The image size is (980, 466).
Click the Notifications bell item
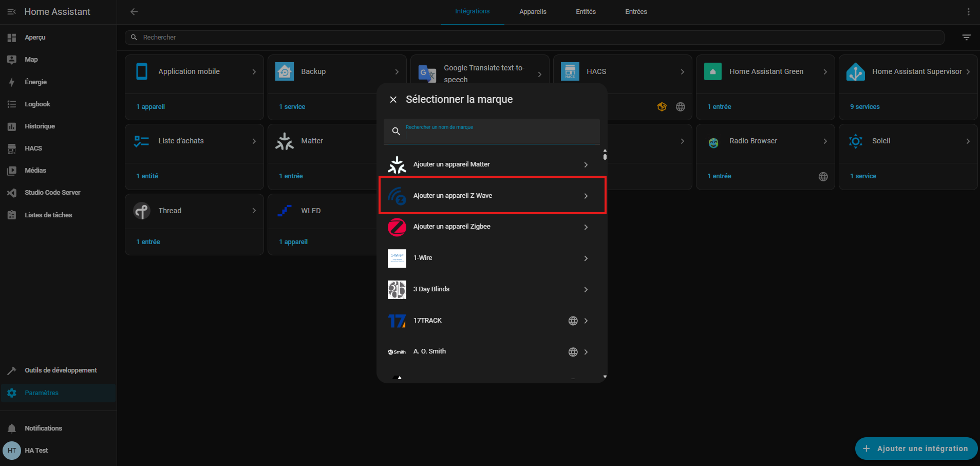coord(43,428)
